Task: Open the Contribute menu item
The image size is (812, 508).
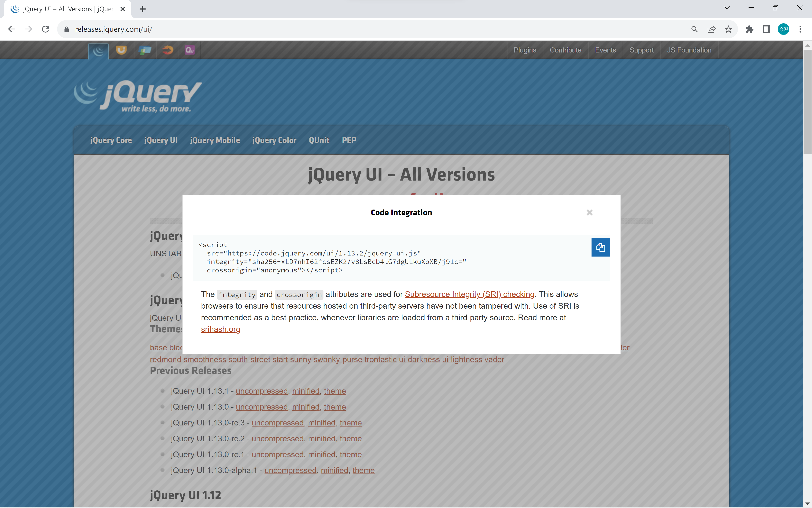Action: coord(565,50)
